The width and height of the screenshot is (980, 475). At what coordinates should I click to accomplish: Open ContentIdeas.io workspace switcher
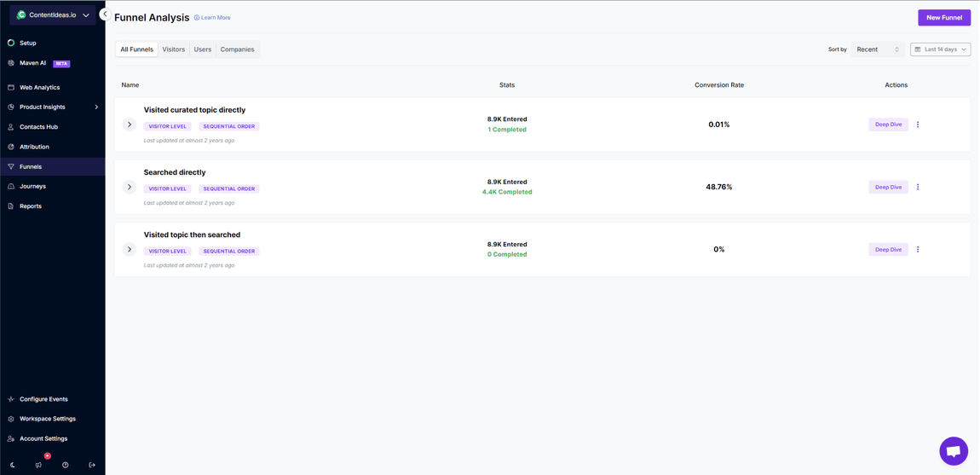[53, 14]
